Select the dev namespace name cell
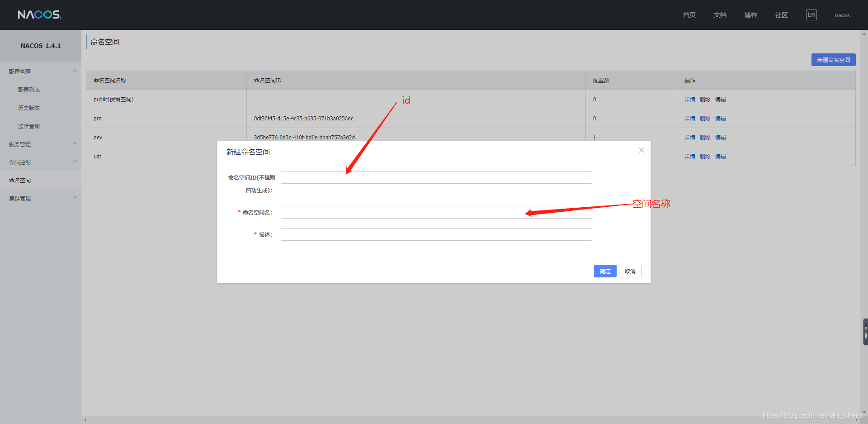This screenshot has width=868, height=424. tap(166, 138)
